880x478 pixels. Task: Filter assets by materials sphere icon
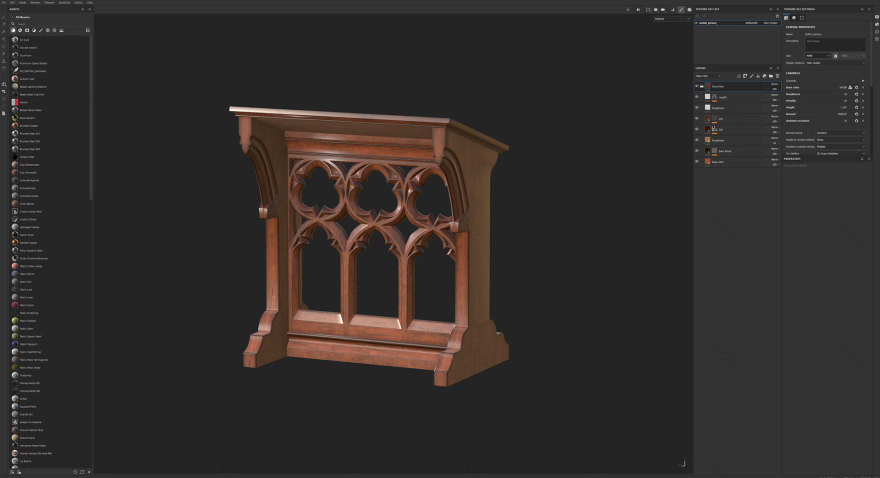click(x=21, y=30)
